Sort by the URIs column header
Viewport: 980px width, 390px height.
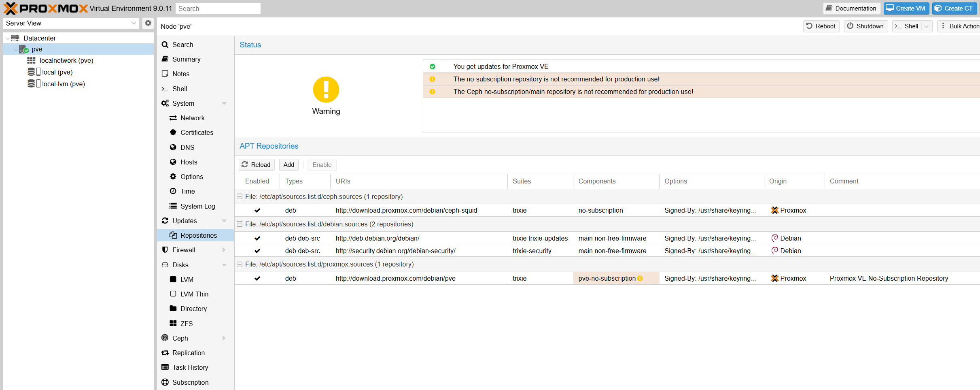click(x=419, y=181)
